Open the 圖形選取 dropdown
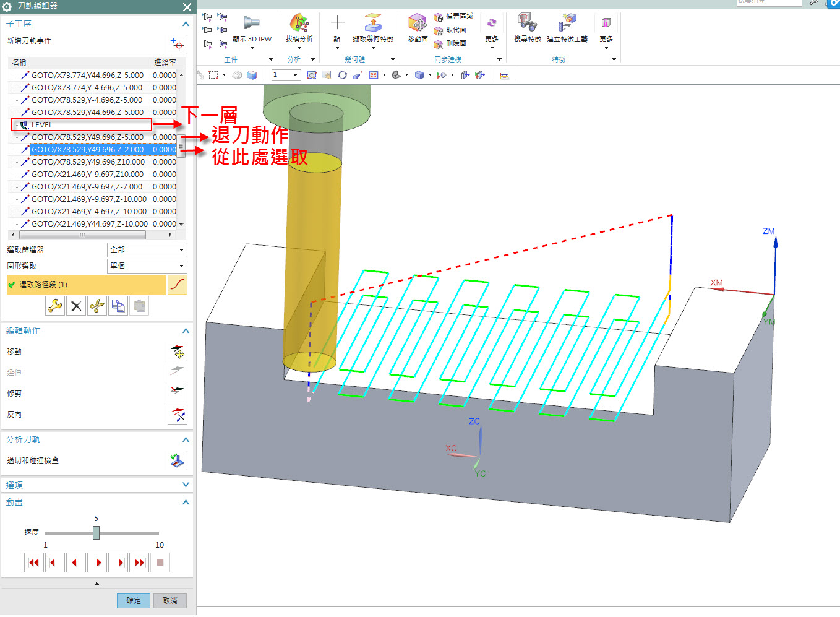The height and width of the screenshot is (617, 840). point(147,266)
